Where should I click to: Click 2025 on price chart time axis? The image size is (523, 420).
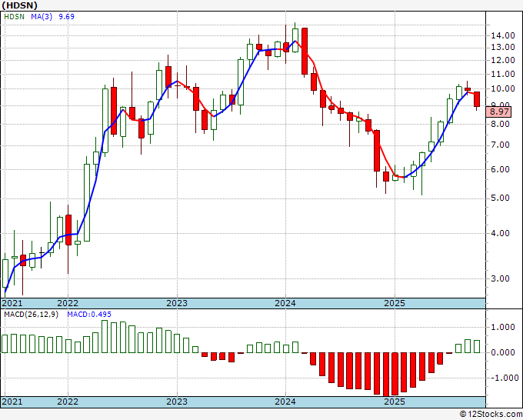coord(395,303)
